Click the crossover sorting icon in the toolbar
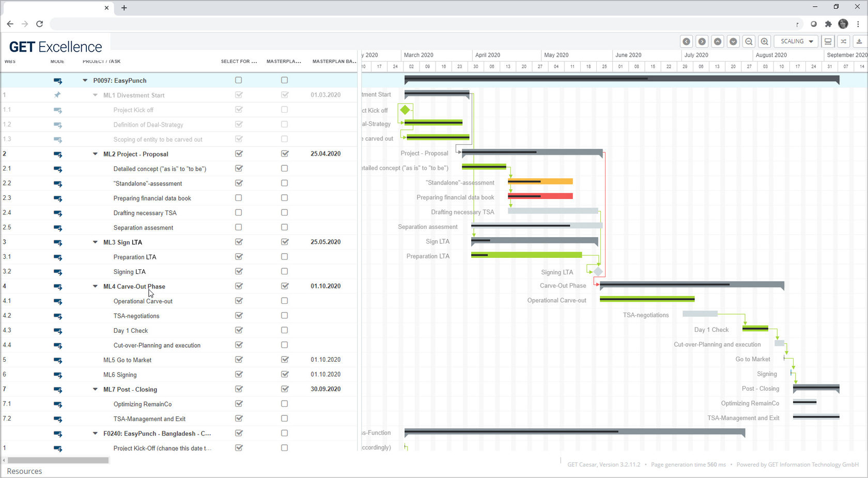 click(843, 41)
